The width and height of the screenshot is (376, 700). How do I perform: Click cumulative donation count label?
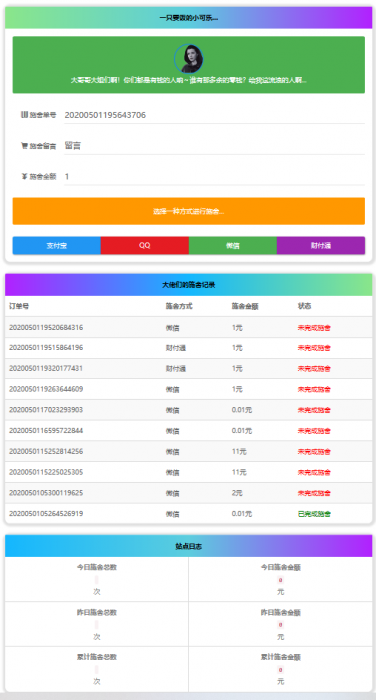point(97,658)
